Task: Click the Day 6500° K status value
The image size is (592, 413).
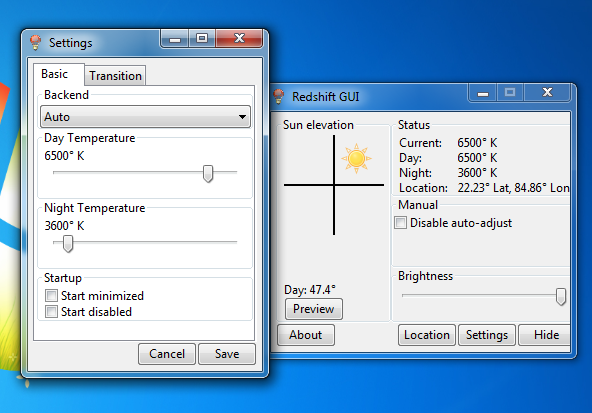Action: click(477, 158)
